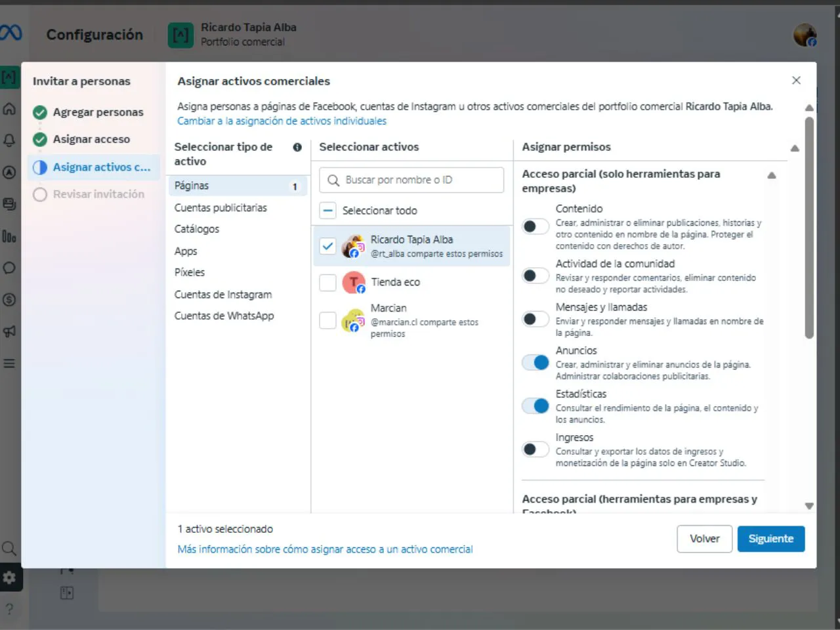The image size is (840, 630).
Task: Click the Ricardo Tapia Alba page avatar
Action: coord(354,246)
